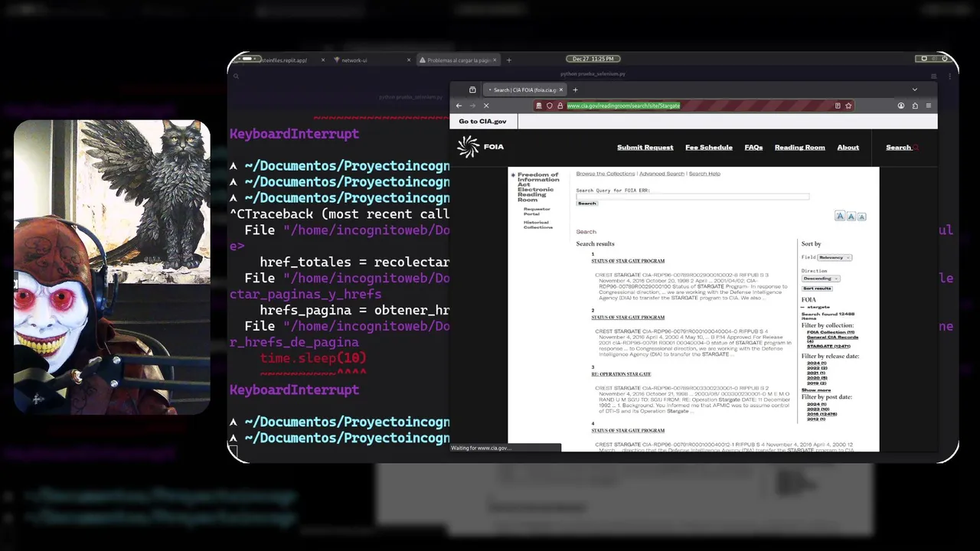
Task: Open Browse the Collections link
Action: coord(605,174)
